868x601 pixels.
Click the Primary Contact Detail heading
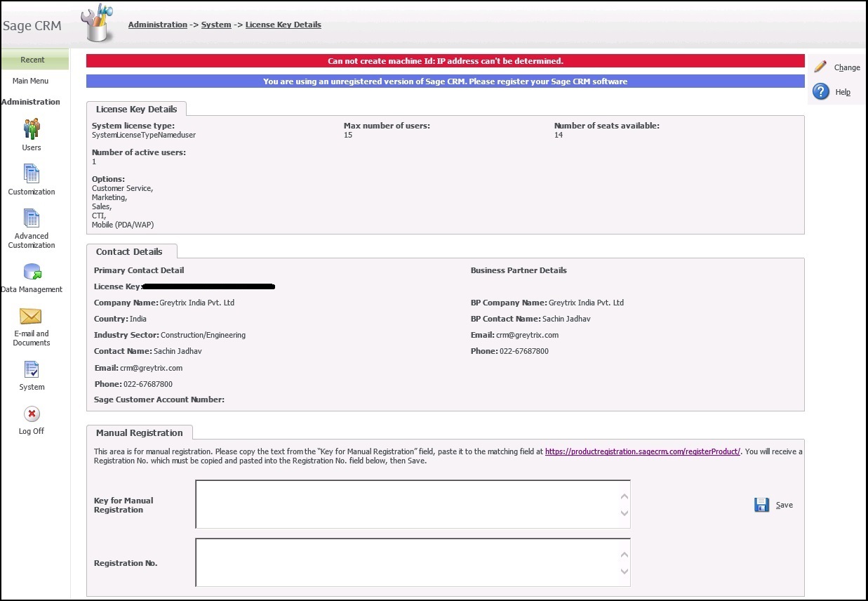point(139,270)
